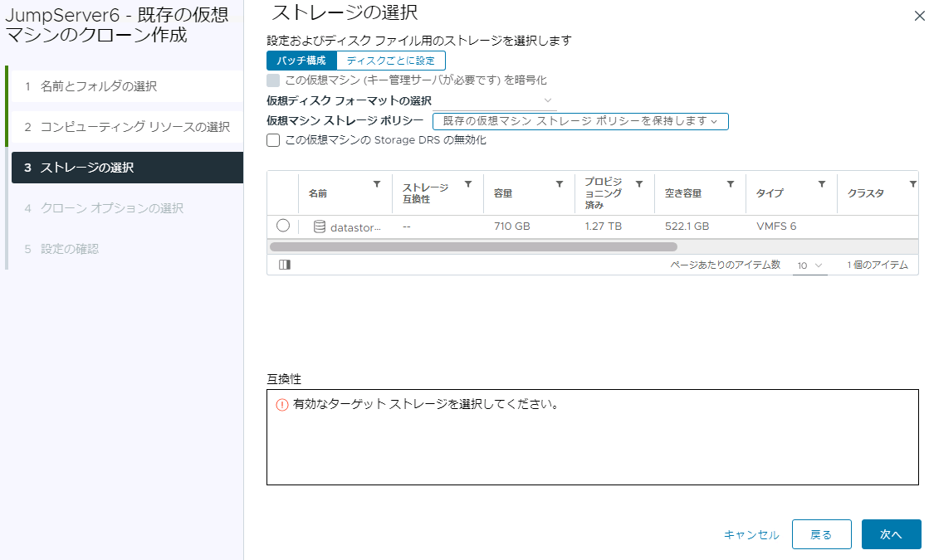Close the clone wizard dialog
This screenshot has width=929, height=560.
click(x=920, y=16)
